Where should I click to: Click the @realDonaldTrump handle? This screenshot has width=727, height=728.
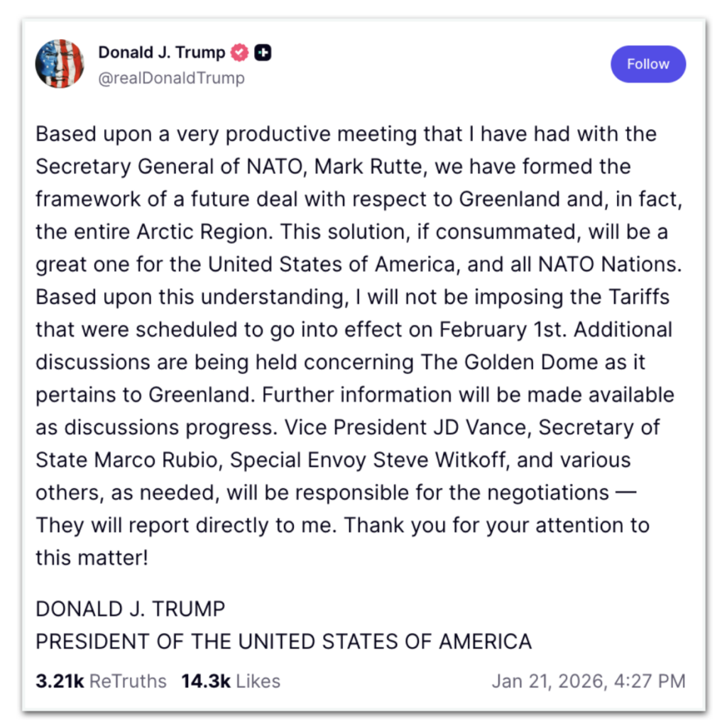pyautogui.click(x=171, y=78)
